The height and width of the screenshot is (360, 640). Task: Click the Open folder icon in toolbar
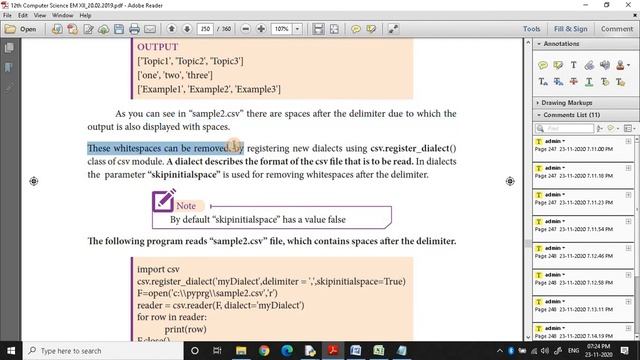tap(11, 29)
